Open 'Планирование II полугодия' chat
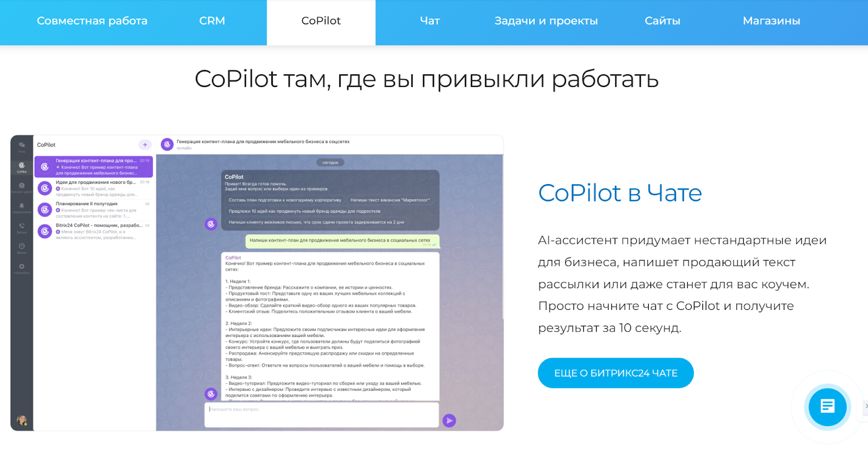Viewport: 868px width, 457px height. tap(93, 210)
